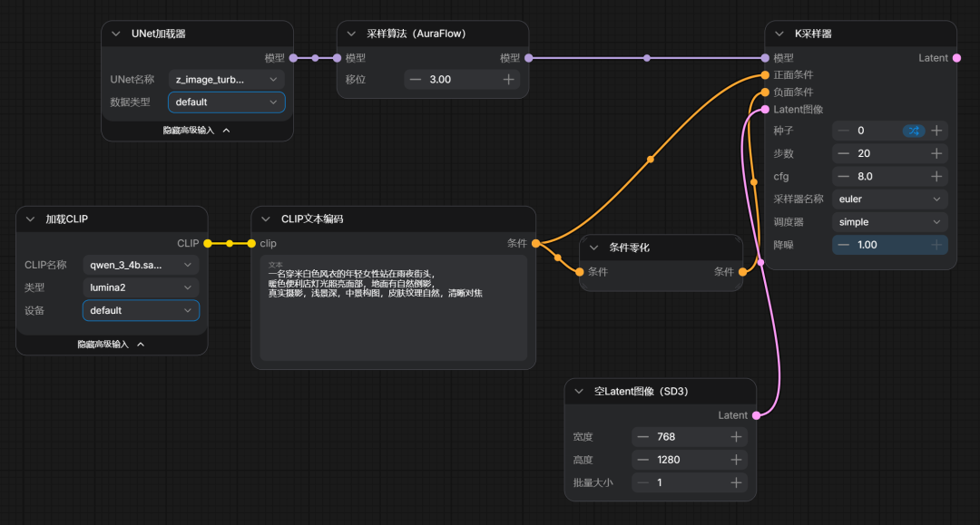This screenshot has height=525, width=980.
Task: Click K采样器 Latent output socket
Action: pyautogui.click(x=957, y=58)
